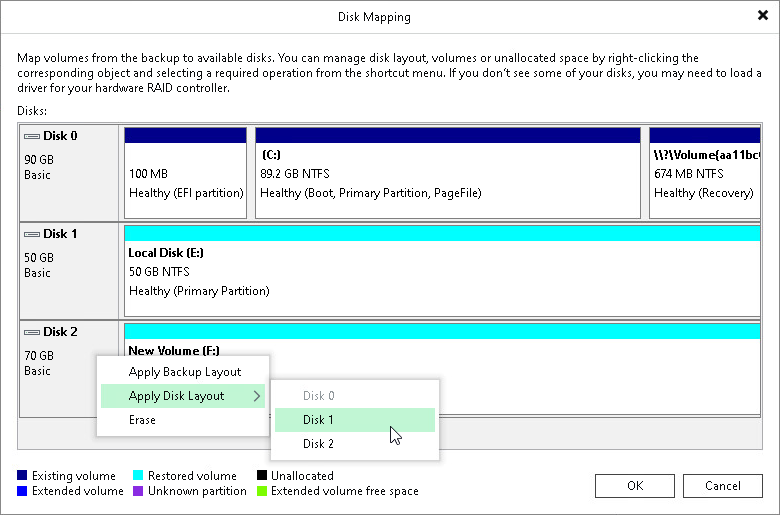Screen dimensions: 780x515
Task: Click the 'Unknown partition' legend label
Action: [x=197, y=491]
